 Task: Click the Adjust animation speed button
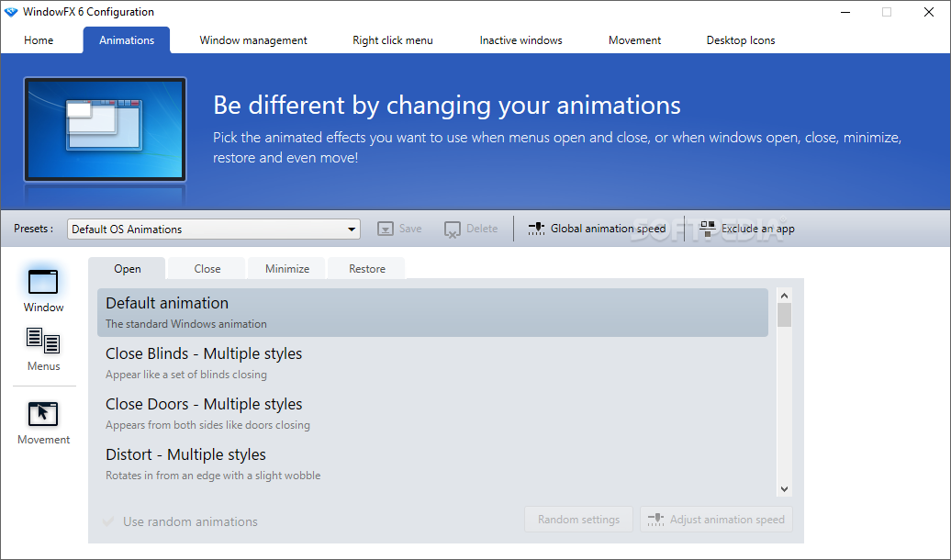[716, 520]
